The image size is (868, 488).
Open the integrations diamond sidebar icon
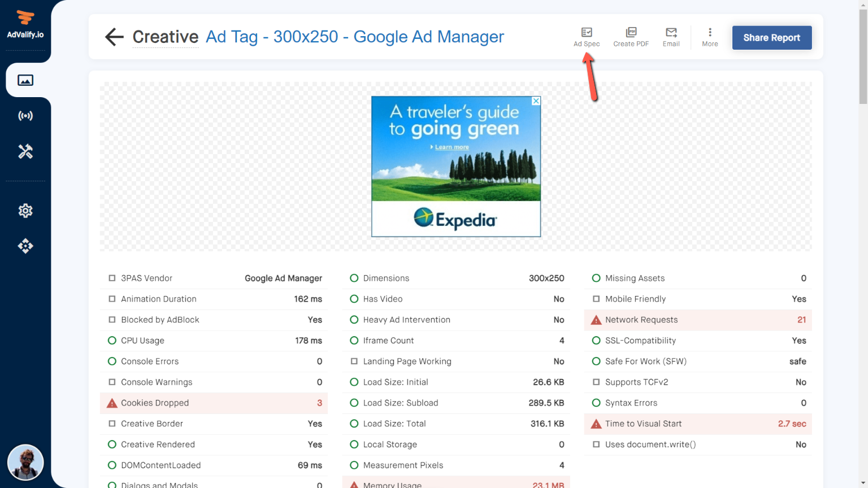pos(25,246)
